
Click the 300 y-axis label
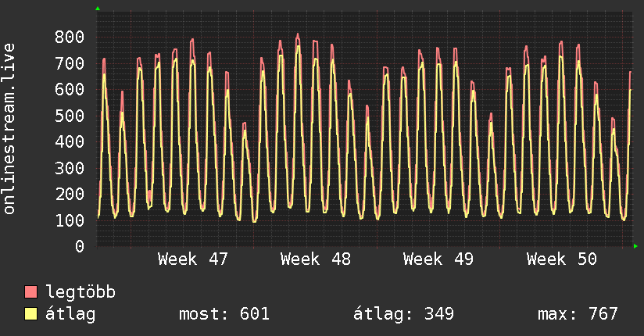[x=70, y=168]
